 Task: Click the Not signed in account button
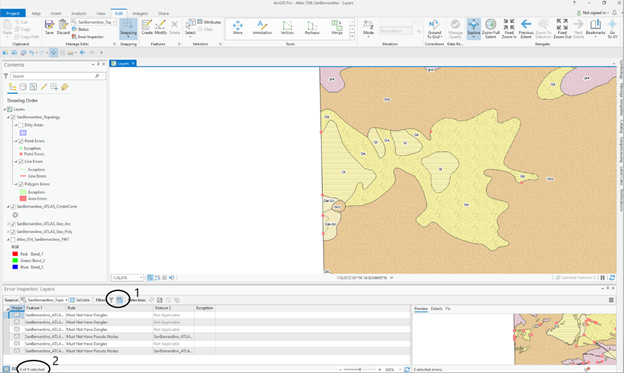(x=593, y=13)
